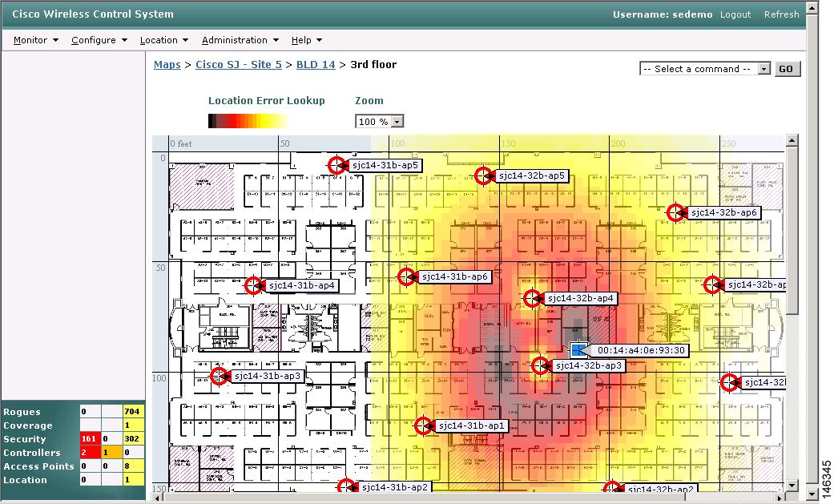Viewport: 834px width, 504px height.
Task: Click the sjc14-31b-ap3 access point marker
Action: click(219, 377)
